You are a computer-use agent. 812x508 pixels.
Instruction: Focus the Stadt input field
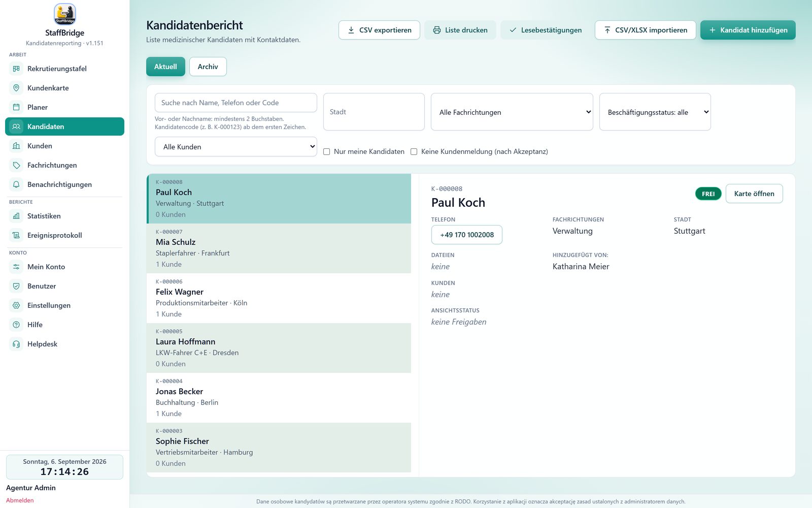[374, 112]
